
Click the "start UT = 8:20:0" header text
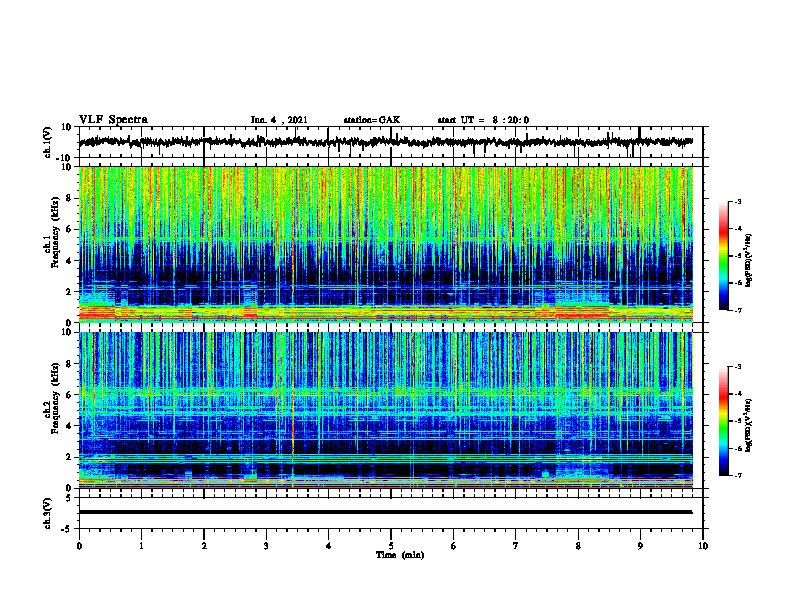coord(483,120)
